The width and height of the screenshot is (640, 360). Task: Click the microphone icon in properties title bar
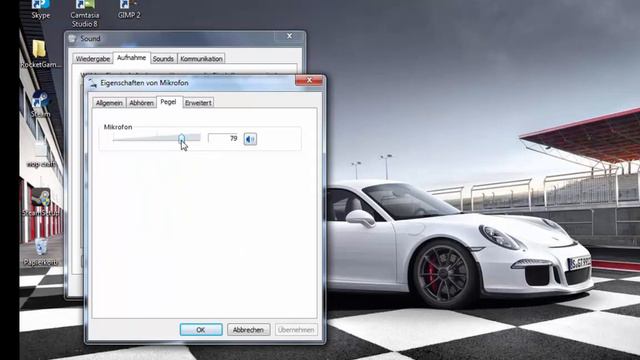tap(93, 83)
